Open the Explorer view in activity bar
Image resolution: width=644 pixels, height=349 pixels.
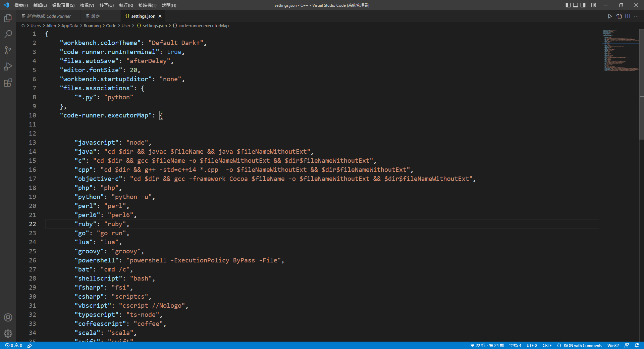click(8, 18)
